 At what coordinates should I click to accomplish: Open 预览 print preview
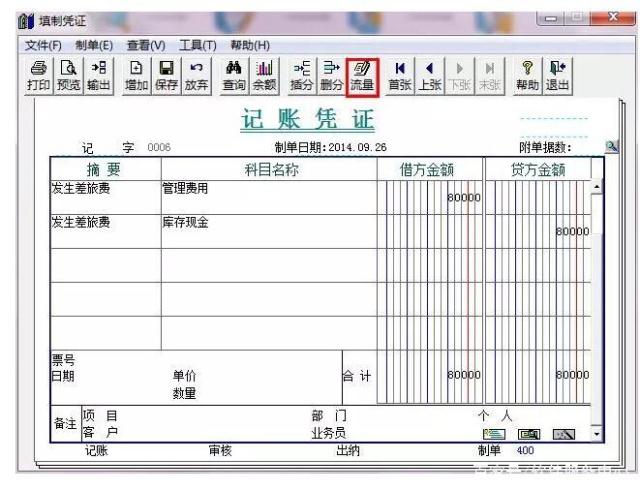[x=68, y=76]
